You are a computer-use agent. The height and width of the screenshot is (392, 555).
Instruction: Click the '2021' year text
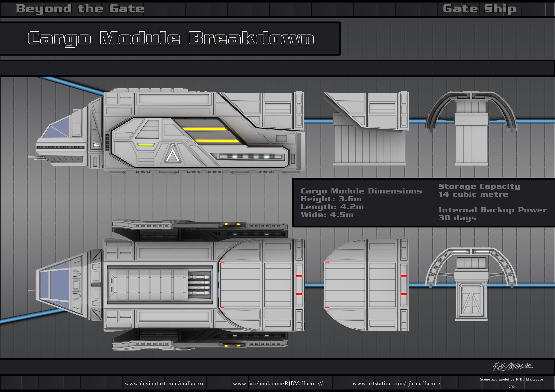[512, 387]
